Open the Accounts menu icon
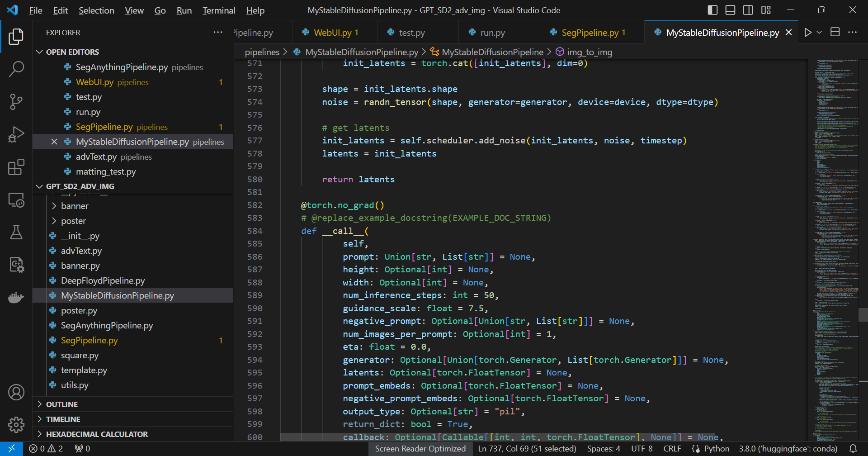868x456 pixels. pos(16,392)
